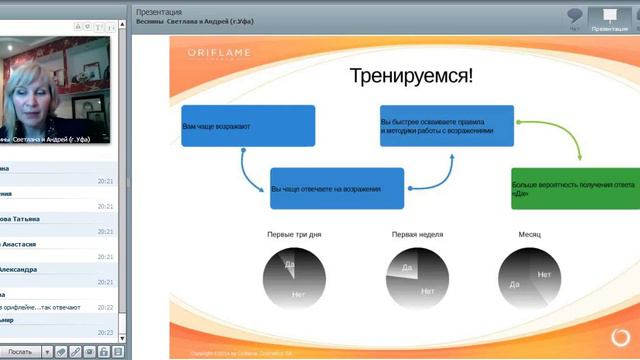The height and width of the screenshot is (360, 640).
Task: Open the dropdown arrow beside Послать
Action: [47, 351]
